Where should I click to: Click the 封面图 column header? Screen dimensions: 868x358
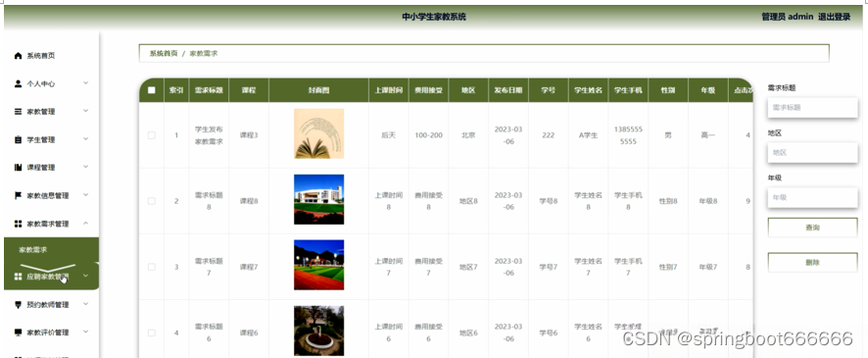pos(318,90)
